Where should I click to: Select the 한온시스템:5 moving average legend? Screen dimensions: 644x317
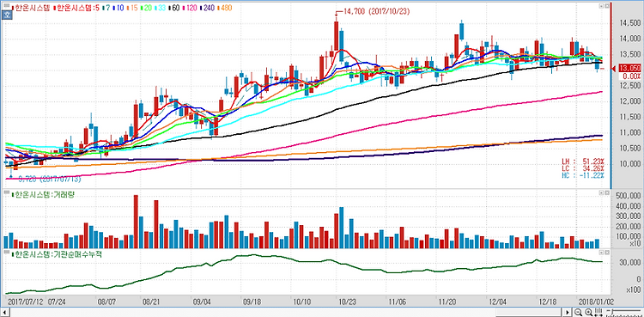76,8
